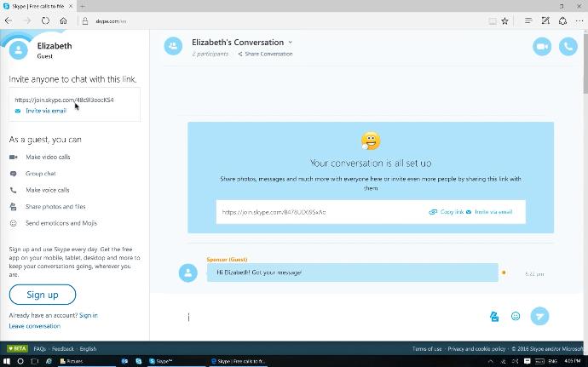Image resolution: width=588 pixels, height=367 pixels.
Task: Click the Spencer (Guest) sender name
Action: 227,260
